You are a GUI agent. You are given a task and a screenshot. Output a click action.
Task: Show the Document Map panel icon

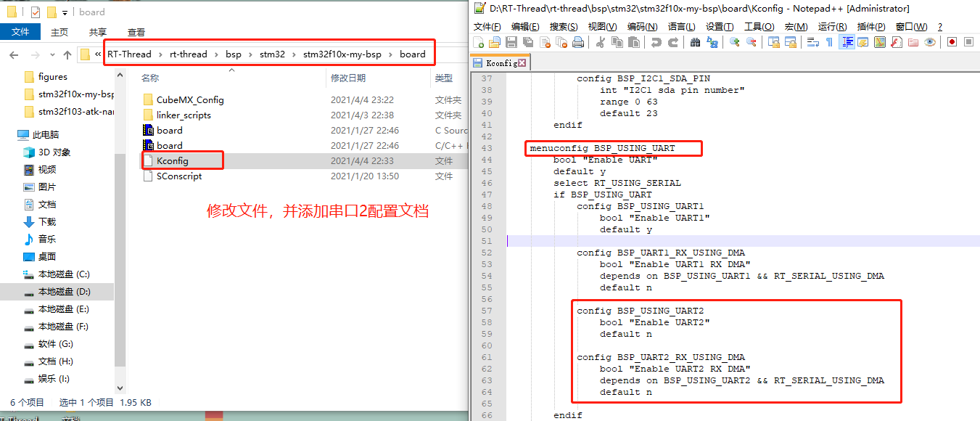[880, 43]
